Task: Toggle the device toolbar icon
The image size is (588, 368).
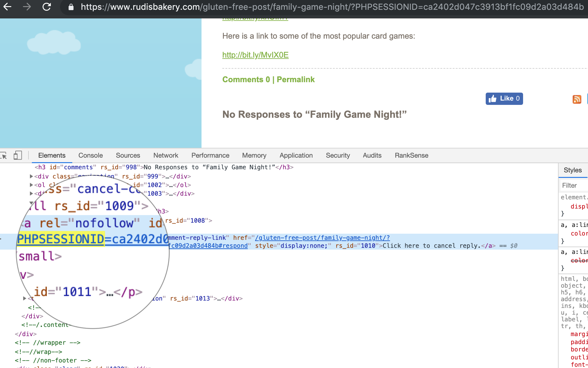Action: pyautogui.click(x=18, y=155)
